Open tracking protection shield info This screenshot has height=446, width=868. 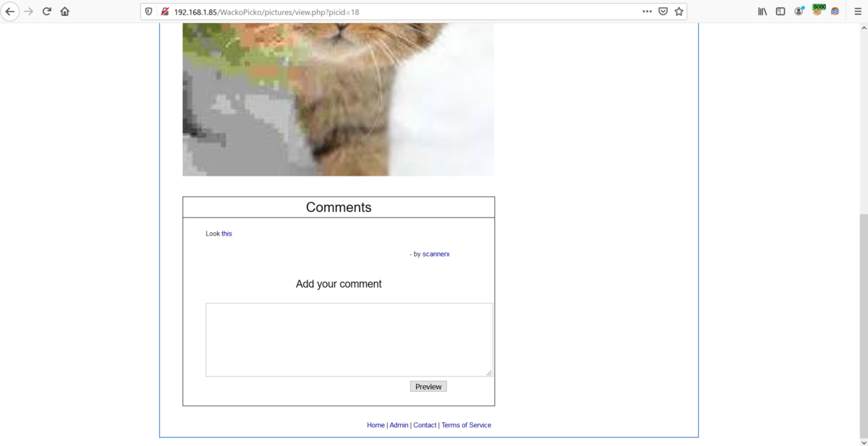pos(149,12)
